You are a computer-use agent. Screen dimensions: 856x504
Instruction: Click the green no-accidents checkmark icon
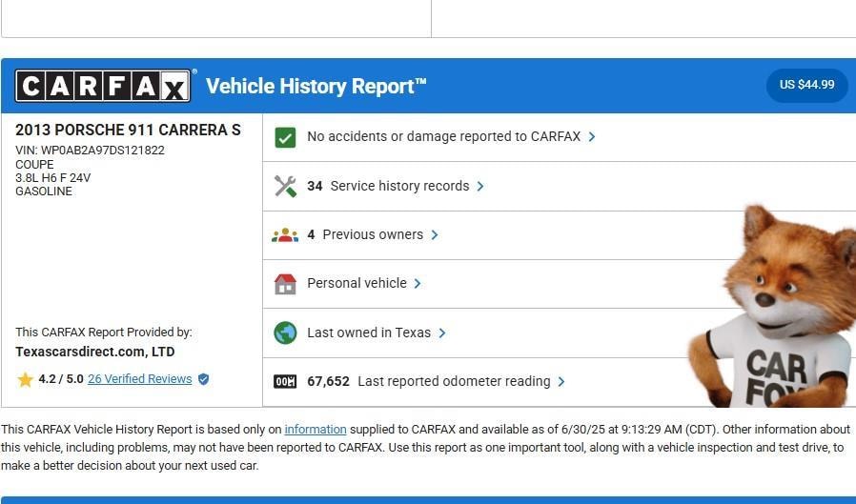click(x=285, y=137)
